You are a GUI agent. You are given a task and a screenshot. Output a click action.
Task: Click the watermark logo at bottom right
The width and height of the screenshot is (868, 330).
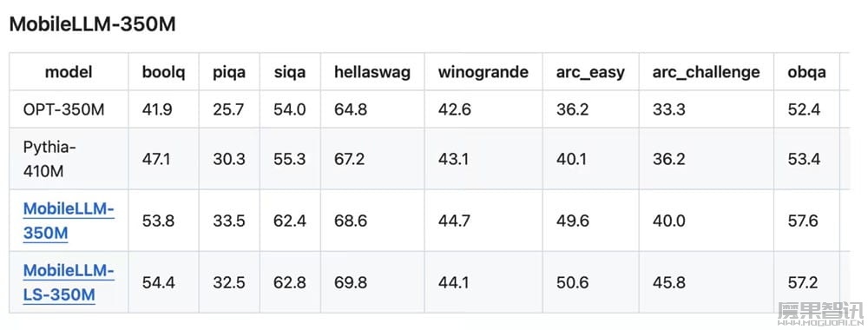click(820, 313)
